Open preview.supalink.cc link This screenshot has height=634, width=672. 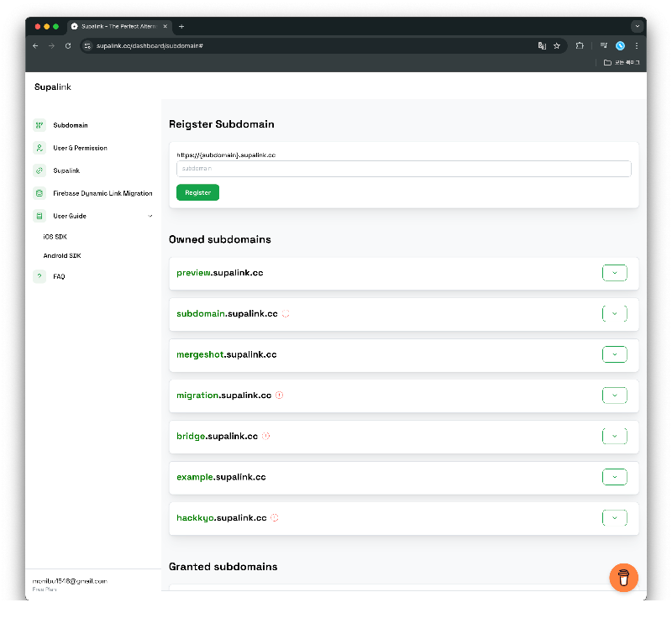click(220, 273)
